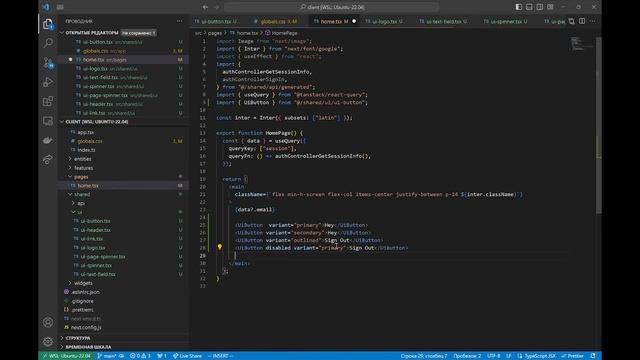Image resolution: width=640 pixels, height=360 pixels.
Task: Open notifications bell in status bar
Action: [x=593, y=356]
